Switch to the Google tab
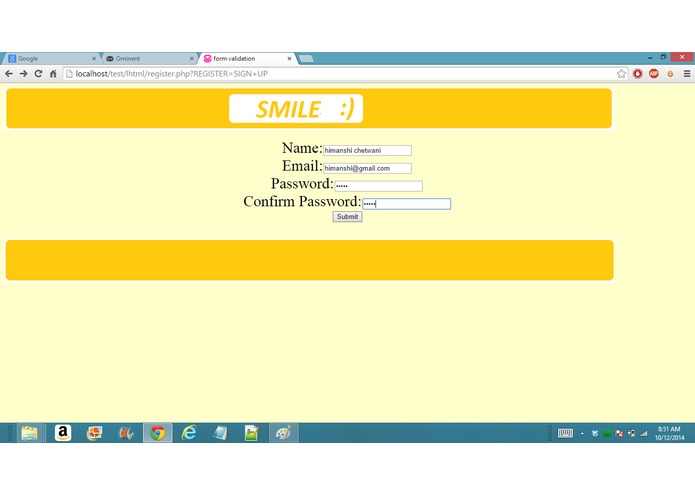This screenshot has height=494, width=695. tap(50, 58)
